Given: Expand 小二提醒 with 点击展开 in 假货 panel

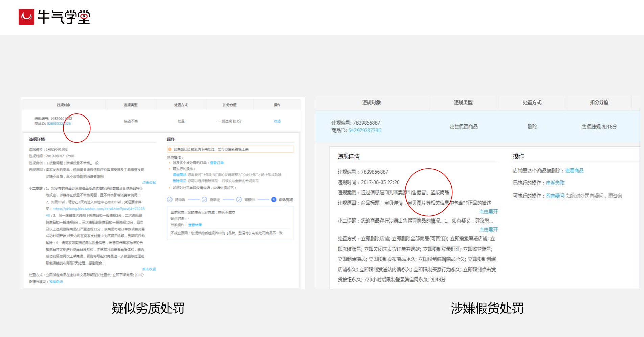Looking at the screenshot, I should (x=488, y=230).
